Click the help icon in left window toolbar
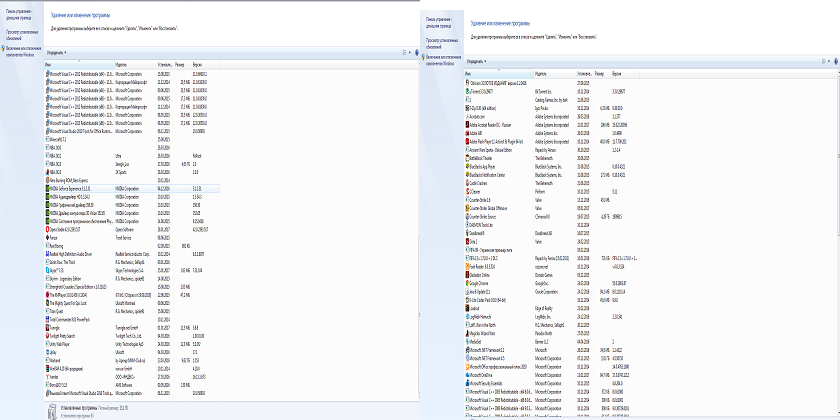Viewport: 840px width, 420px height. pos(416,52)
